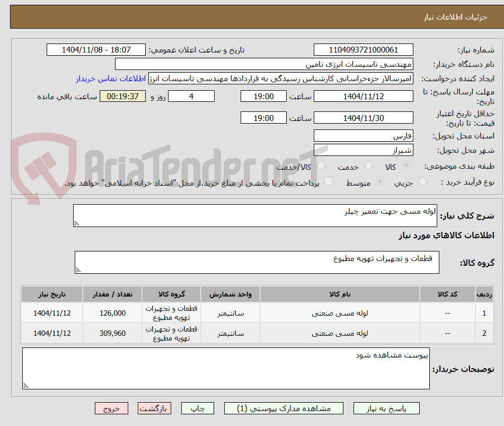Click the کد کالا column header
This screenshot has width=504, height=426.
(447, 294)
